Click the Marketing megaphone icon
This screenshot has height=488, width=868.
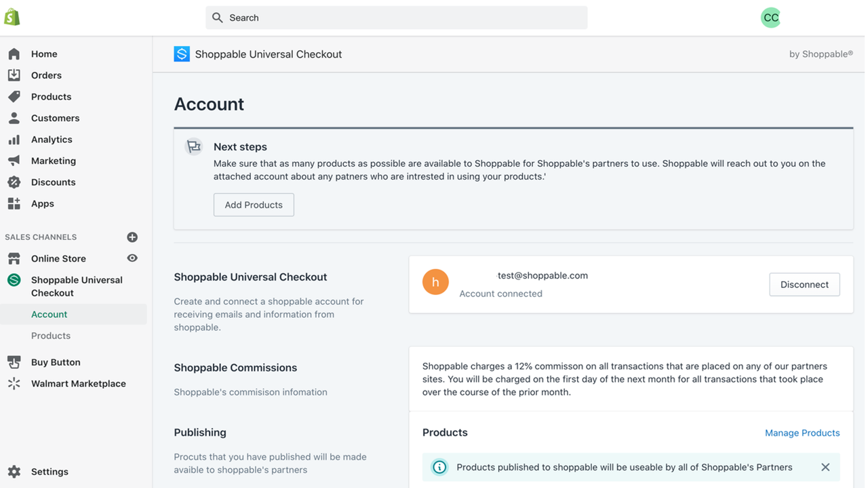14,161
